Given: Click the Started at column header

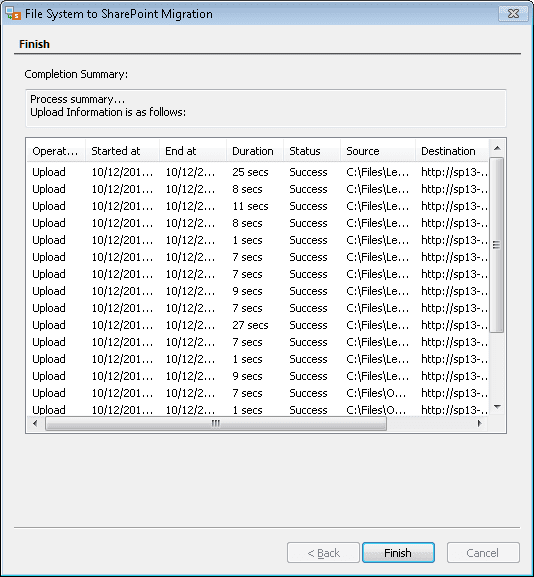Looking at the screenshot, I should click(123, 151).
